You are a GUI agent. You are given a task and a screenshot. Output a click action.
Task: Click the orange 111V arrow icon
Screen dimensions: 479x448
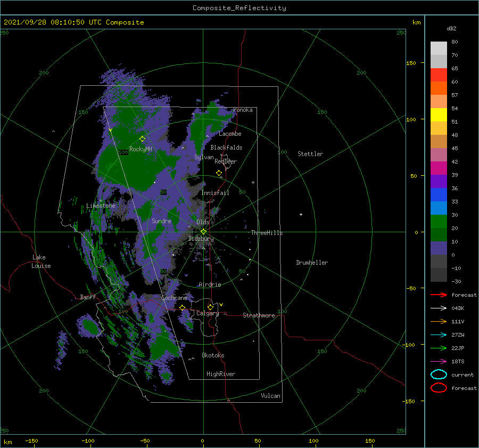click(439, 321)
